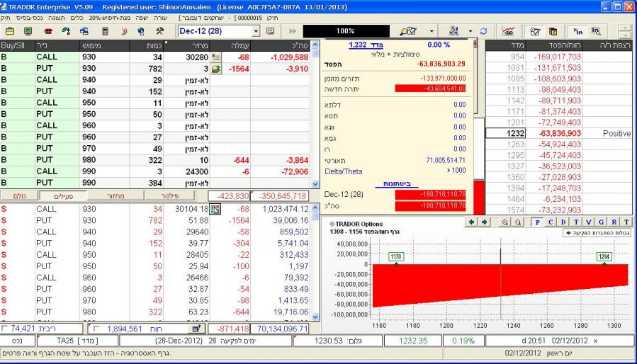Open the Dec-12 (28) expiry dropdown
Image resolution: width=637 pixels, height=364 pixels.
(x=257, y=32)
